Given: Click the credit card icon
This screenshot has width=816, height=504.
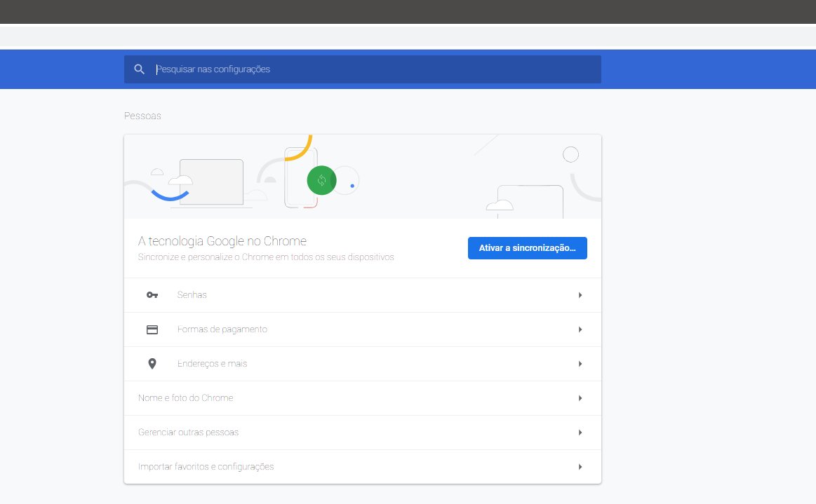Looking at the screenshot, I should pos(152,329).
